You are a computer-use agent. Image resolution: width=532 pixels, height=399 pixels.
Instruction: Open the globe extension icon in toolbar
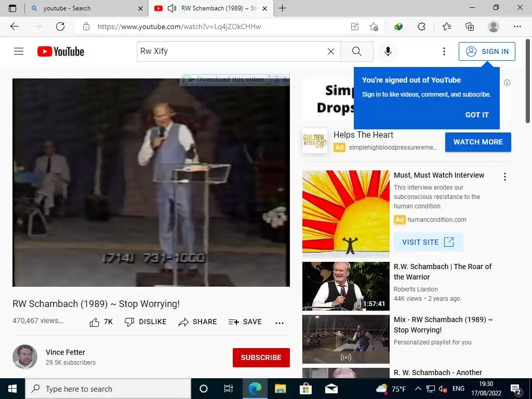pos(398,26)
